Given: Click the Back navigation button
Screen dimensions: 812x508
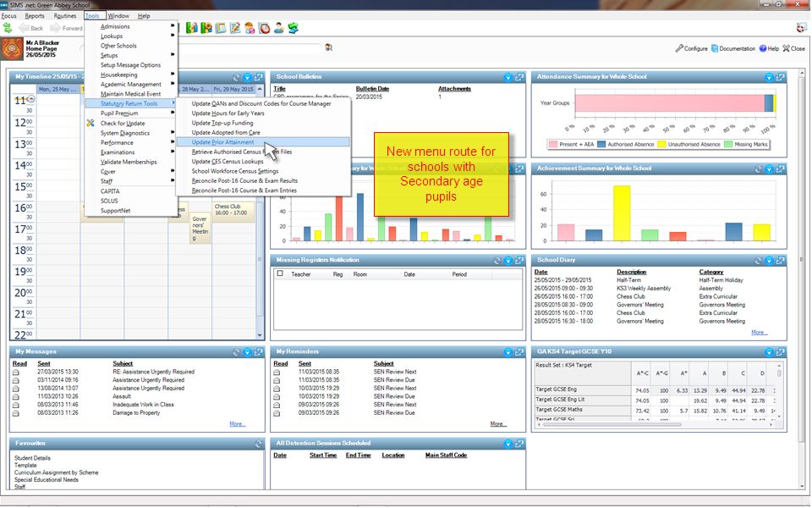Looking at the screenshot, I should click(x=31, y=28).
